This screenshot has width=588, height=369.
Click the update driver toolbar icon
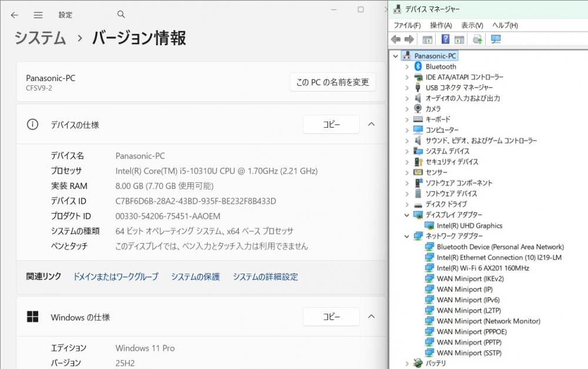click(477, 39)
